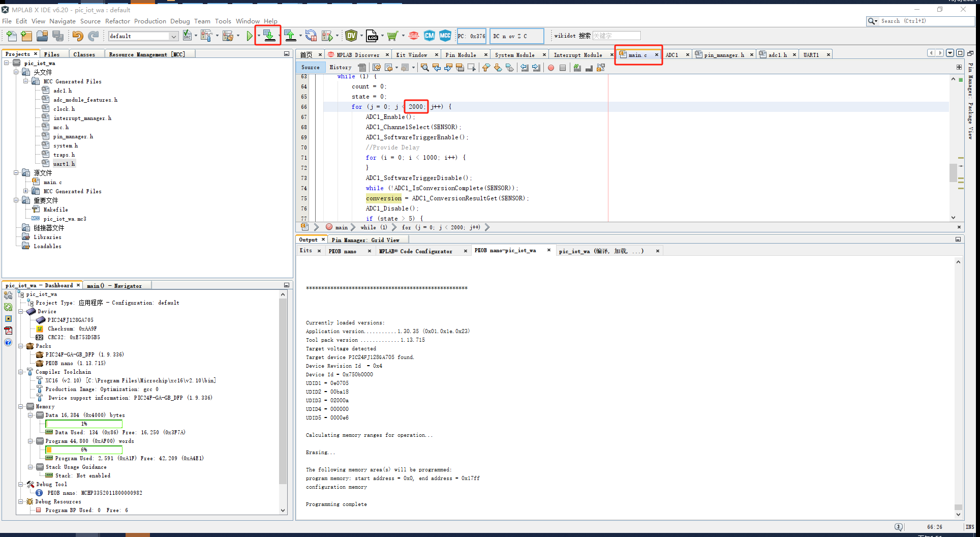This screenshot has width=980, height=537.
Task: Launch MPLAB Code Configurator MCC icon
Action: click(445, 36)
